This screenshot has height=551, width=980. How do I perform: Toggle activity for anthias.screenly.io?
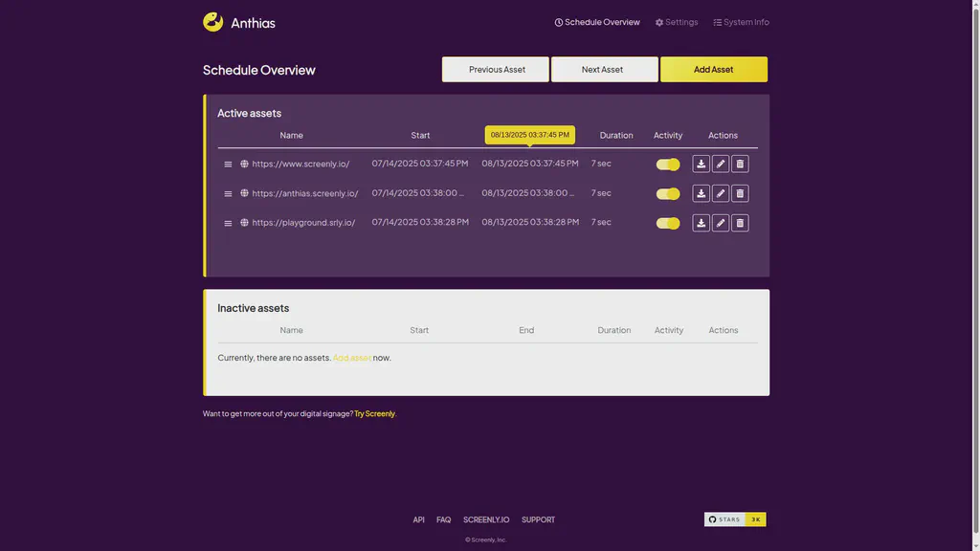668,194
